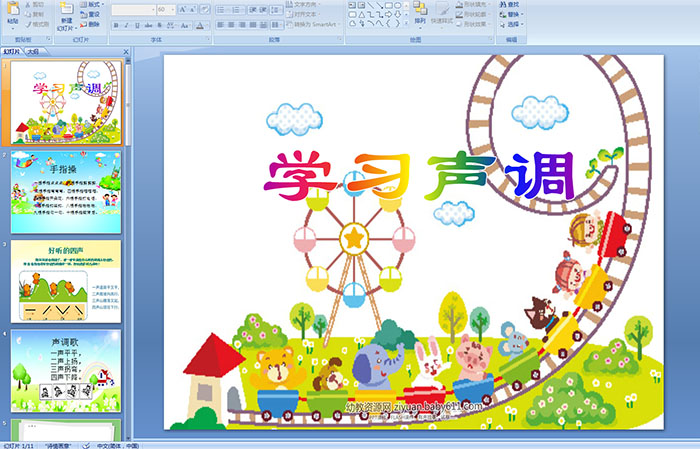The height and width of the screenshot is (449, 700).
Task: Click the Paste clipboard icon
Action: (13, 8)
